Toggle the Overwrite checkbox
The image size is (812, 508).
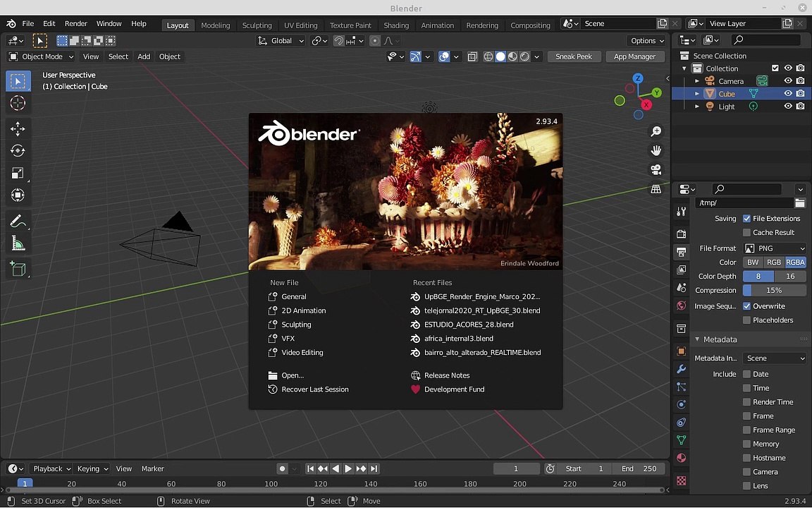(x=746, y=306)
